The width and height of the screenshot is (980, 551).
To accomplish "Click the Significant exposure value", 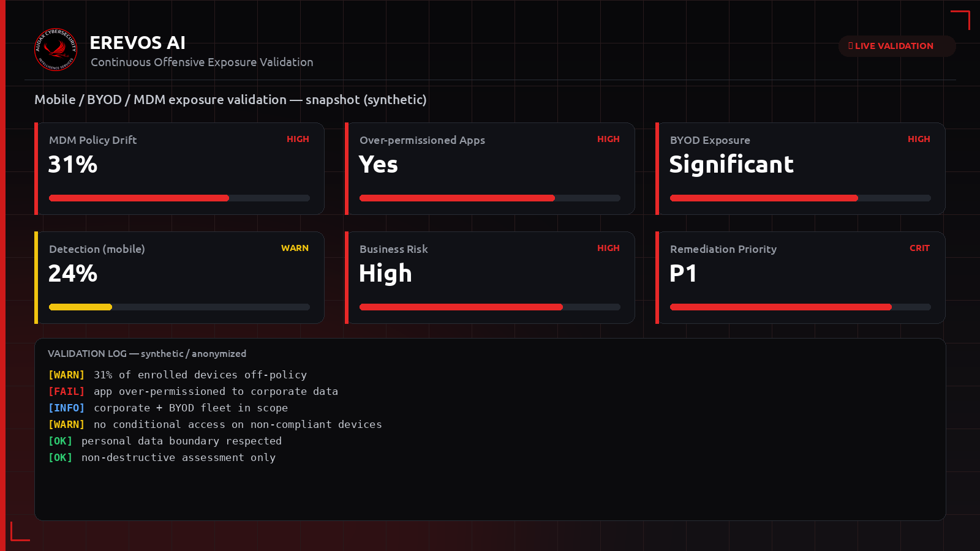I will pyautogui.click(x=731, y=165).
